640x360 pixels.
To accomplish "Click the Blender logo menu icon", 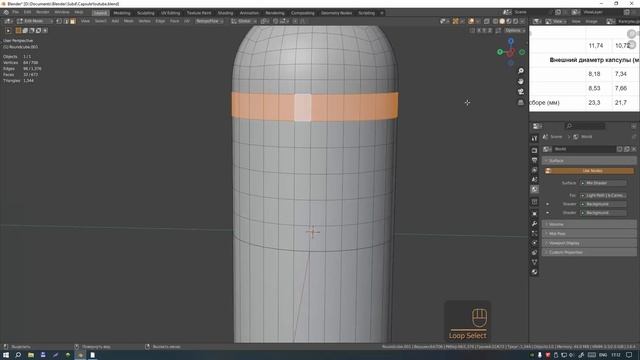I will [6, 13].
